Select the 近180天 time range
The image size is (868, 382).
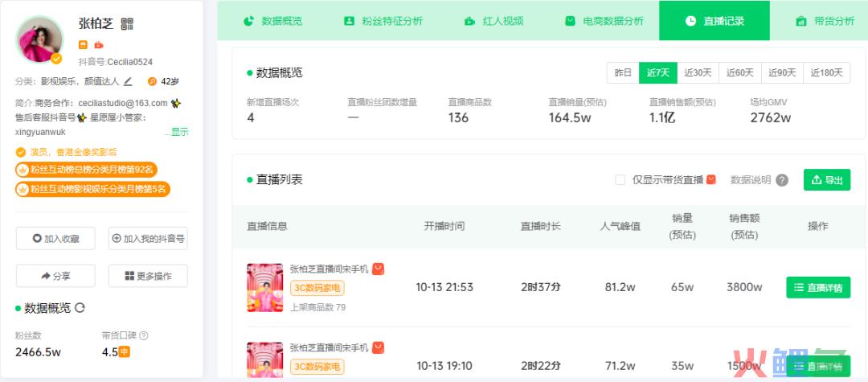pos(826,72)
